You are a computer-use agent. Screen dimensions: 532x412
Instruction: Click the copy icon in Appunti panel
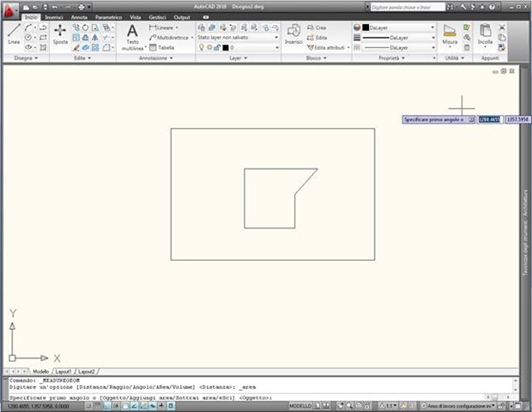pyautogui.click(x=502, y=38)
